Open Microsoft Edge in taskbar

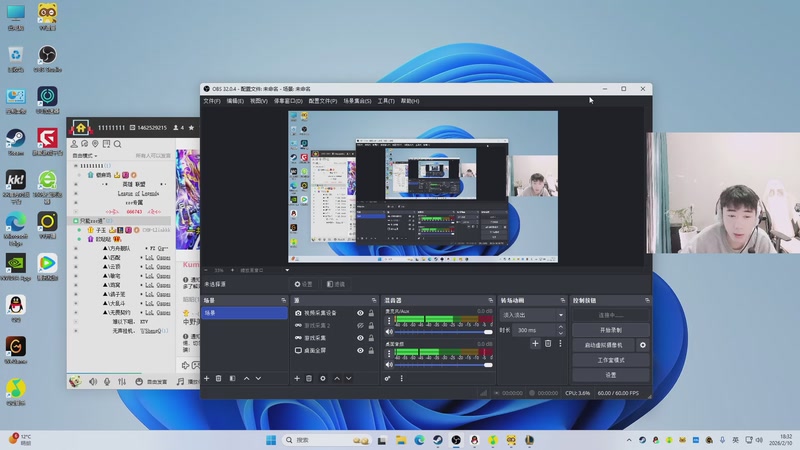(x=420, y=440)
